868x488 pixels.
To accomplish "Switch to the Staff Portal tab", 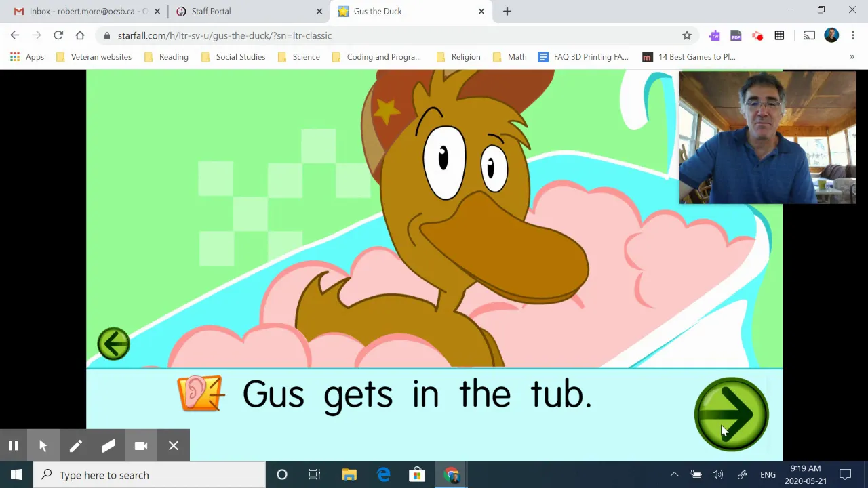I will pyautogui.click(x=248, y=11).
